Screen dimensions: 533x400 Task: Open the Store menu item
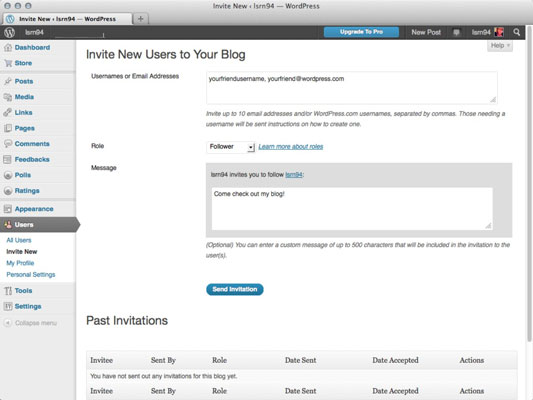tap(23, 63)
